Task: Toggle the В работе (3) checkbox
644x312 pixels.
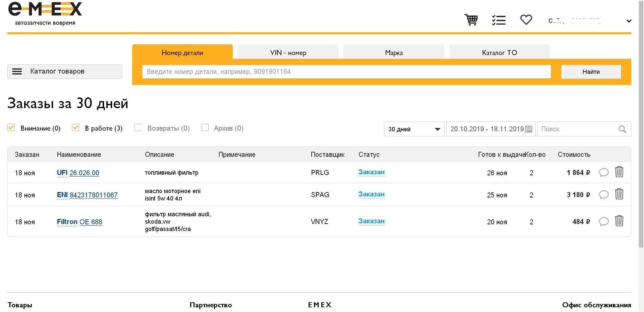Action: pyautogui.click(x=75, y=128)
